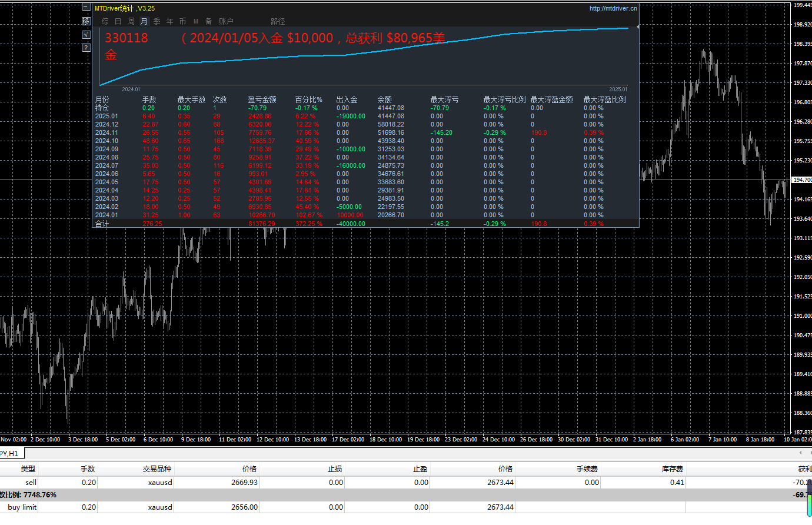
Task: Click the total profit value 81376.29
Action: tap(262, 224)
